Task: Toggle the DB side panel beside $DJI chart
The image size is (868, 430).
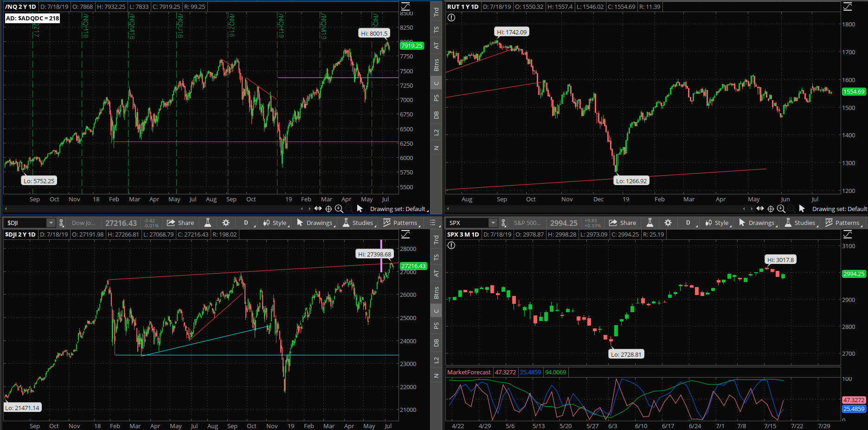Action: point(436,343)
